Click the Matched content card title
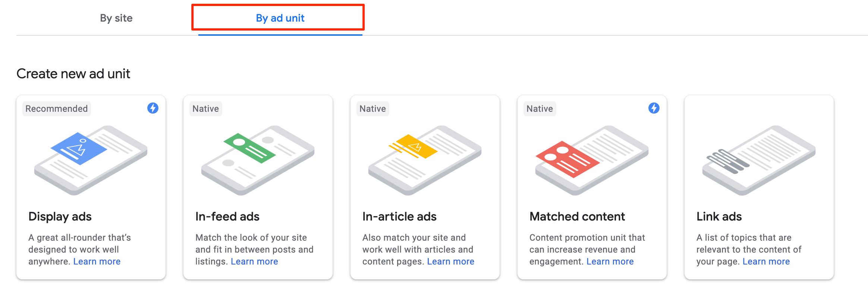 pos(577,216)
